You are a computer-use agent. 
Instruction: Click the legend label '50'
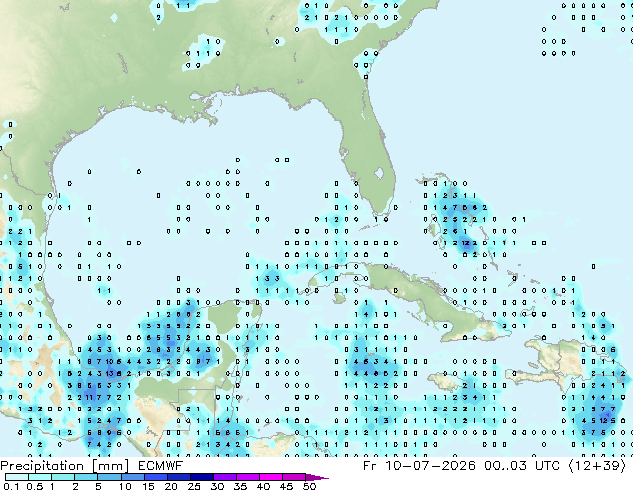click(x=310, y=486)
